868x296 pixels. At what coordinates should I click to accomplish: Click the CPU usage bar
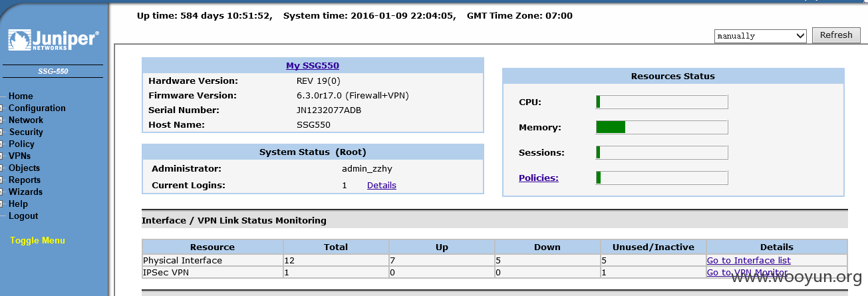click(x=662, y=102)
